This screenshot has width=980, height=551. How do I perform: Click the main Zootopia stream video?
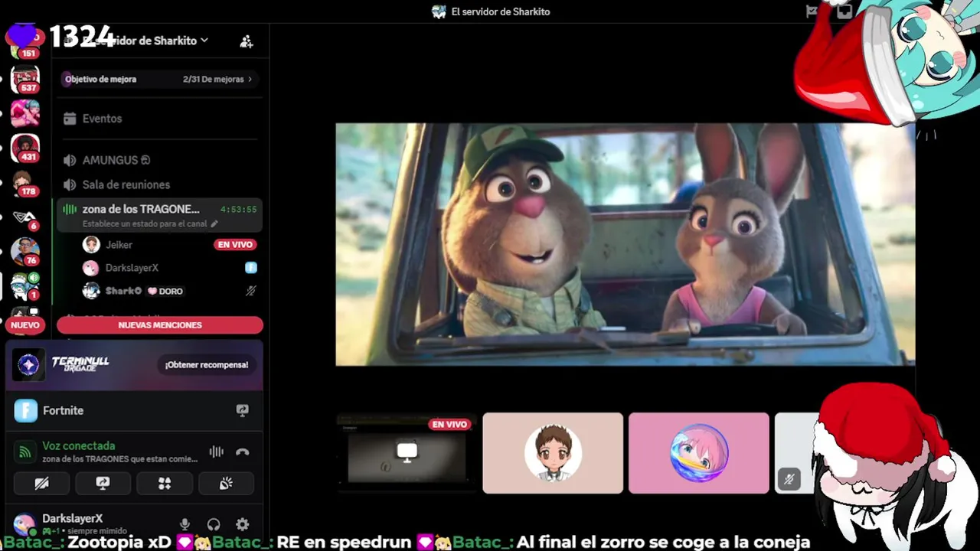[625, 244]
